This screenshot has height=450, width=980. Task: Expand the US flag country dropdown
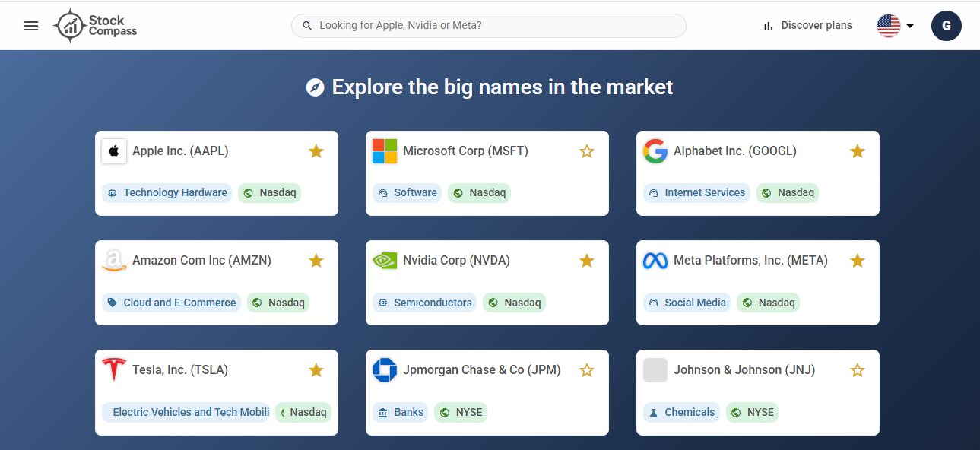pos(896,26)
